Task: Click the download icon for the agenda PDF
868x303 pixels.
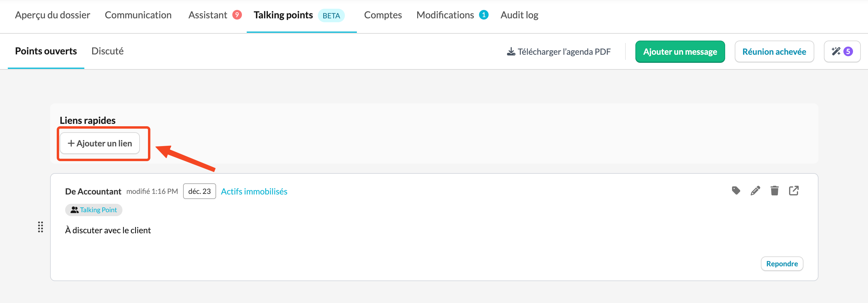Action: pos(511,52)
